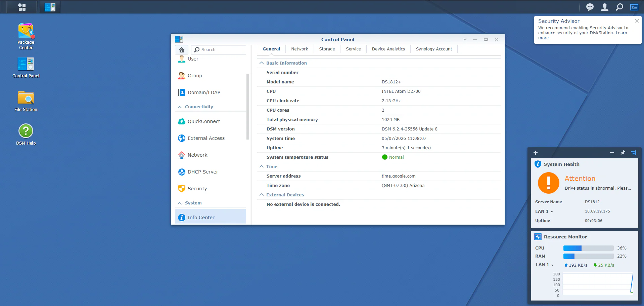The image size is (644, 306).
Task: Open Package Center desktop icon
Action: click(x=26, y=36)
